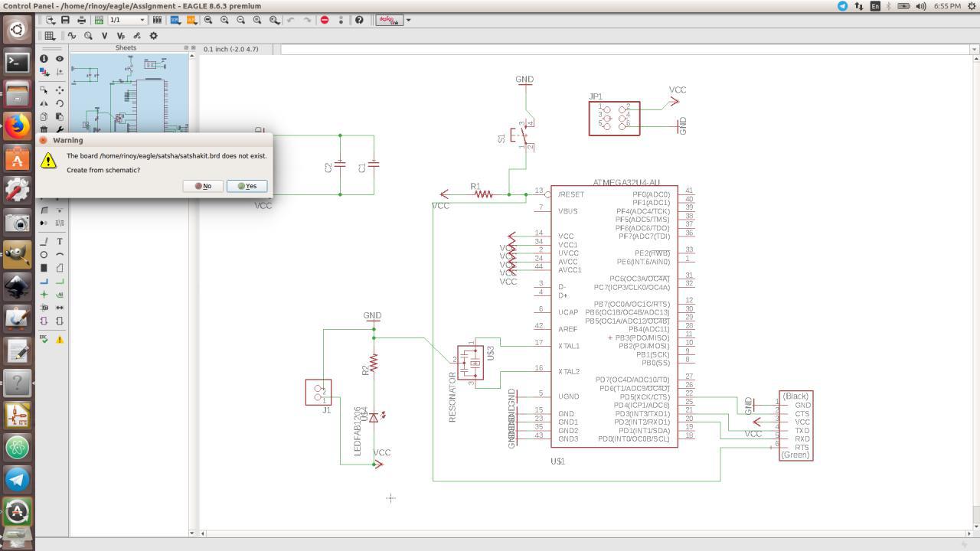Image resolution: width=980 pixels, height=551 pixels.
Task: Open the Telegram app in the dock
Action: point(17,479)
